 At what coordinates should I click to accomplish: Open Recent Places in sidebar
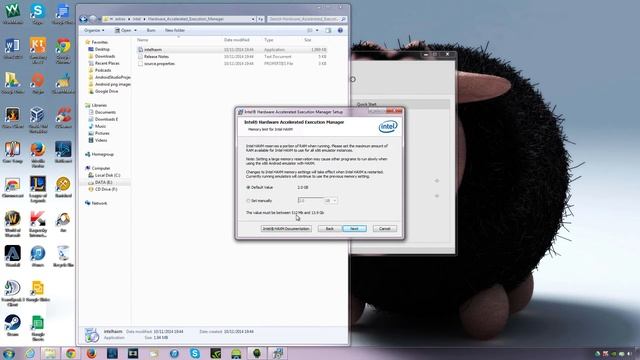tap(107, 63)
